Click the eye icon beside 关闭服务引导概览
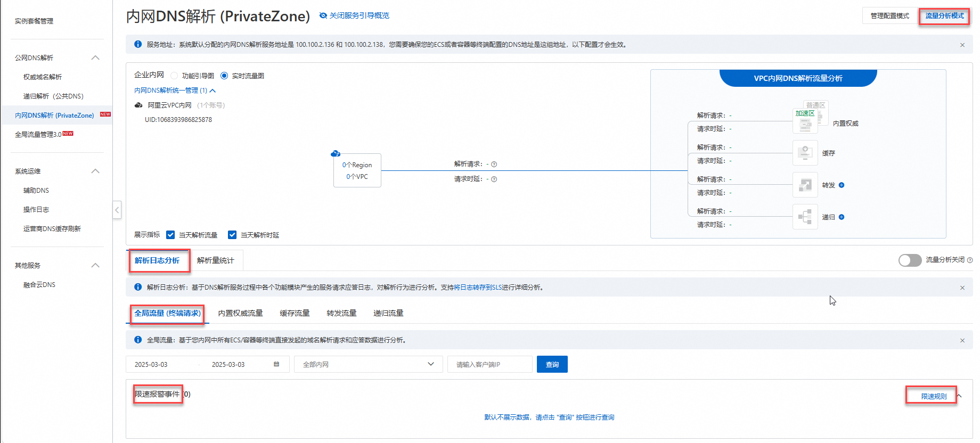 (323, 15)
